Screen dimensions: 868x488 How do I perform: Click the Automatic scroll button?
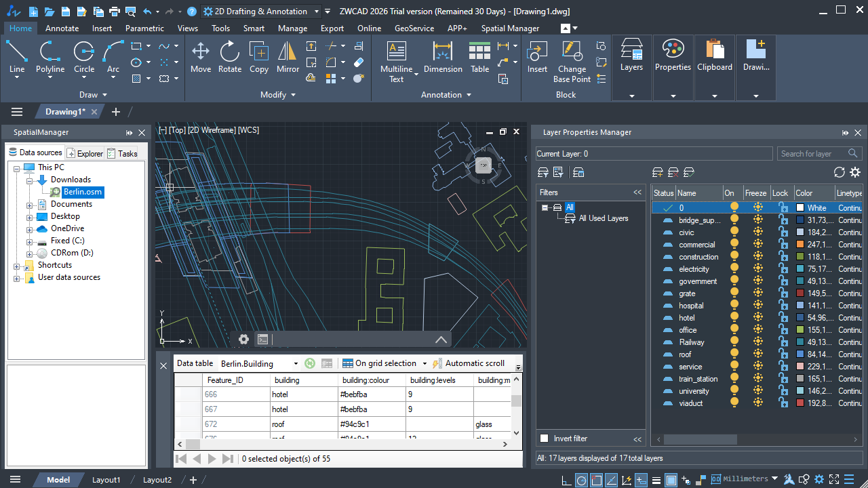(x=469, y=363)
